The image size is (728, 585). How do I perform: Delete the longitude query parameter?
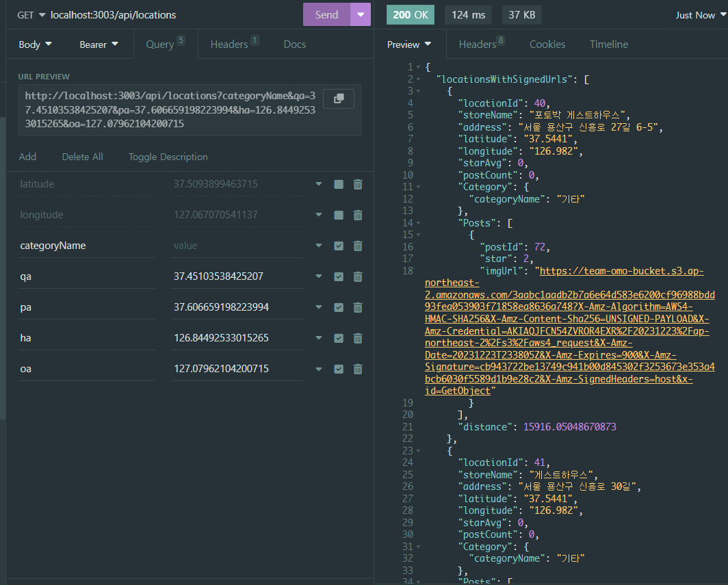click(x=357, y=215)
